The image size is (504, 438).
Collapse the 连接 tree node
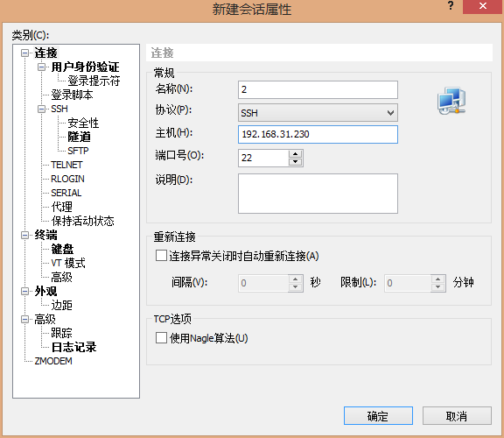coord(24,53)
